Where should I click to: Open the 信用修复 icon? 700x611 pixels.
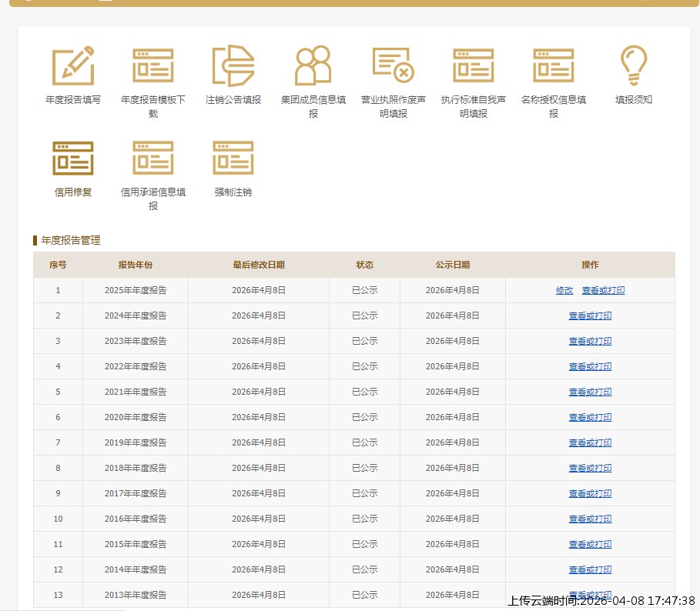(x=73, y=159)
